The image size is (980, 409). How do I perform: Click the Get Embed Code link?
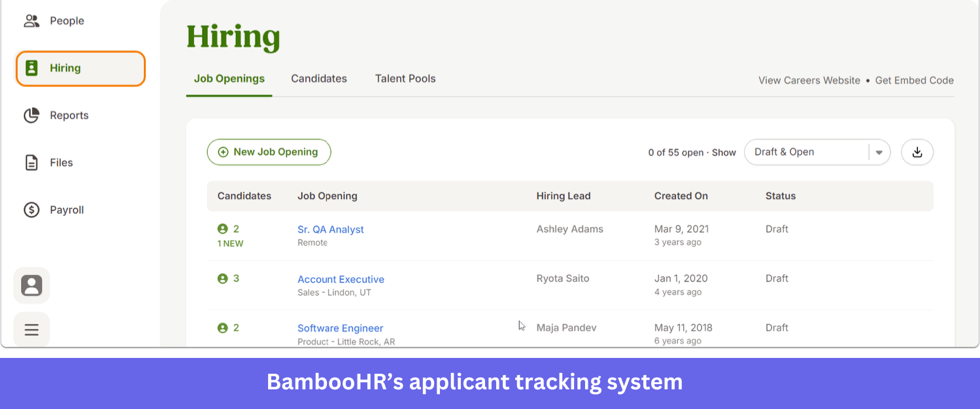click(x=915, y=80)
